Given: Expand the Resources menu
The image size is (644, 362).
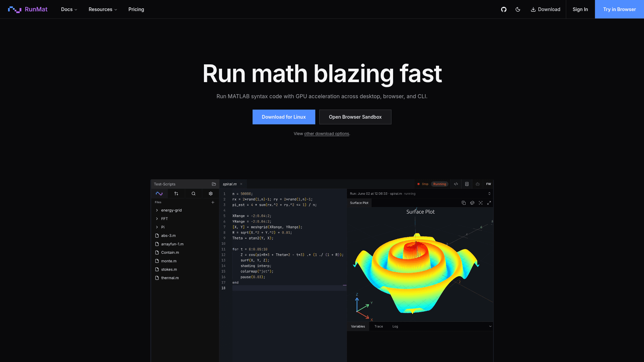Looking at the screenshot, I should tap(103, 9).
